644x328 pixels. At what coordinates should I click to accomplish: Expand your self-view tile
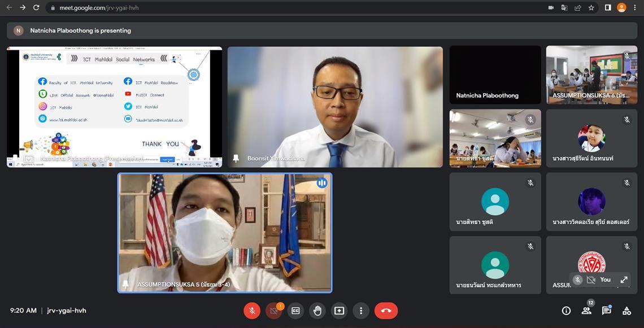(x=624, y=279)
